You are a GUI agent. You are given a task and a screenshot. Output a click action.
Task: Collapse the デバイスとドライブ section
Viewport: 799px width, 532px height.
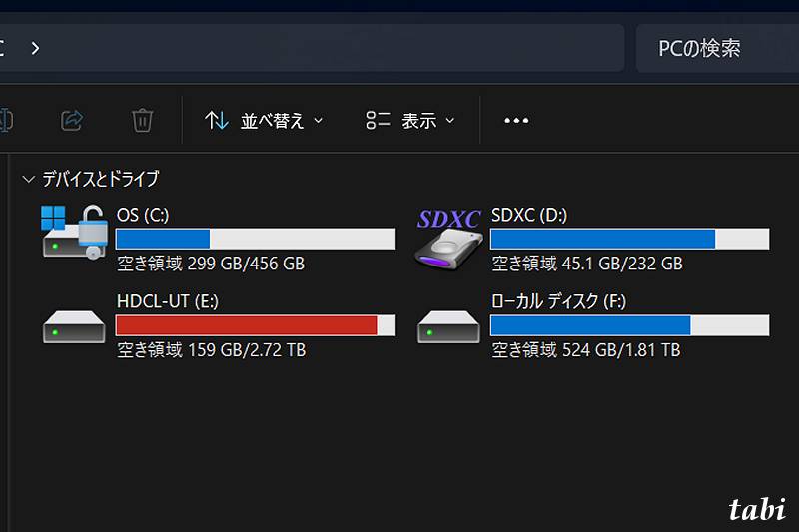(x=29, y=180)
